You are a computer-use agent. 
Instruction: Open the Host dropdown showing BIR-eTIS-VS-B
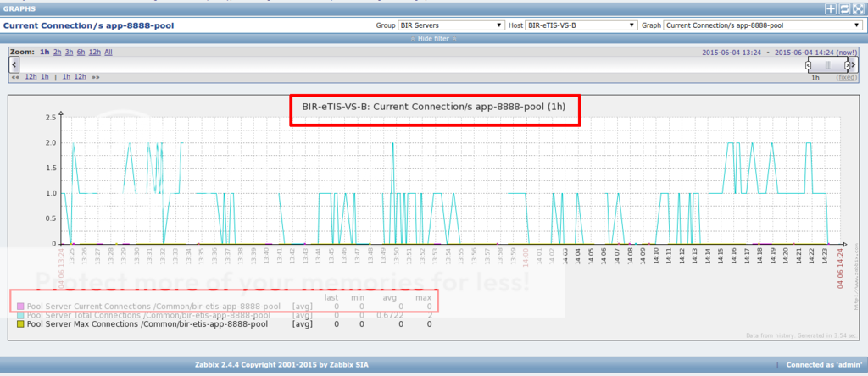coord(581,25)
